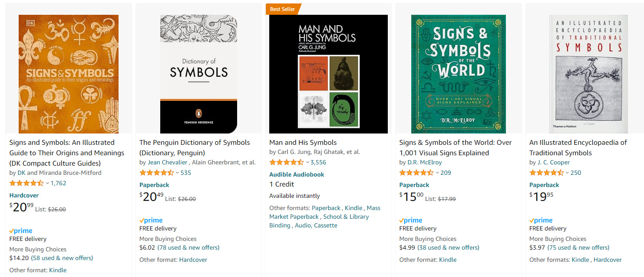644x277 pixels.
Task: Open title link Man and His Symbols
Action: 303,143
